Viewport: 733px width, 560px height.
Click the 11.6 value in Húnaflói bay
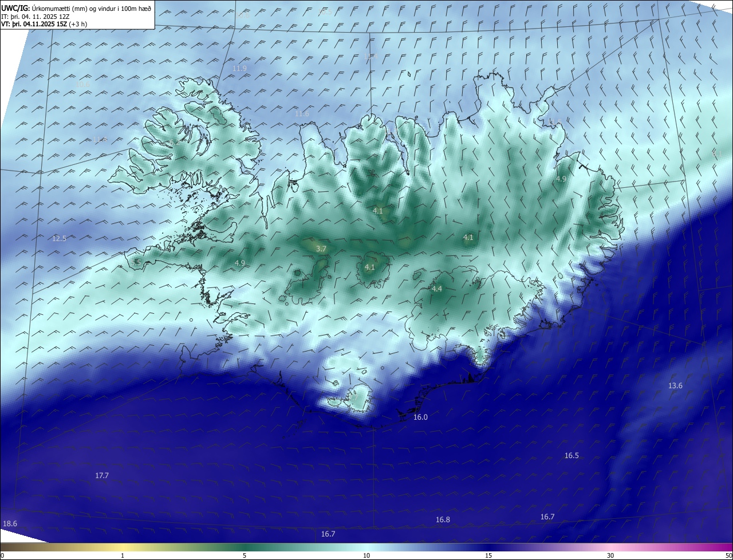point(302,113)
